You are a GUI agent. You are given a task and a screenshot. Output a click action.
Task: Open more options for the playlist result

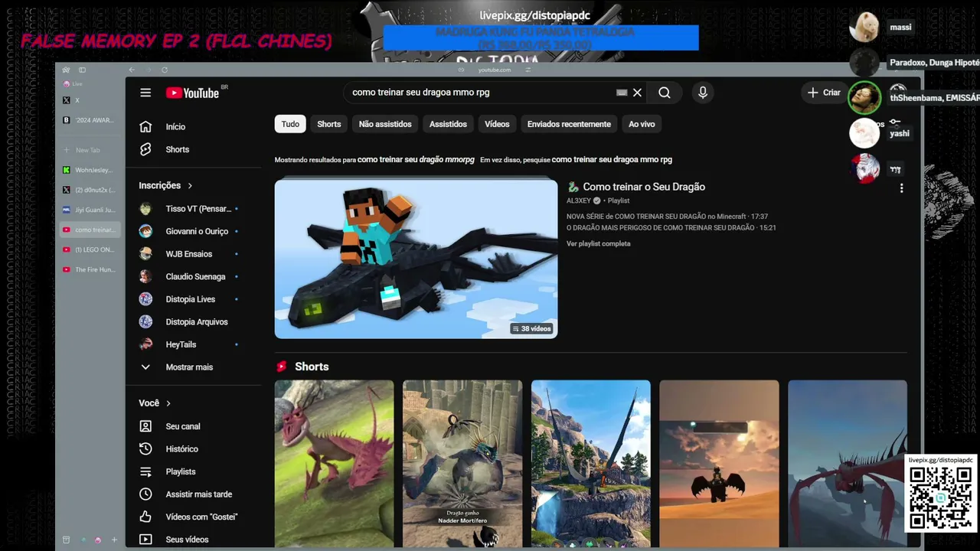coord(901,188)
